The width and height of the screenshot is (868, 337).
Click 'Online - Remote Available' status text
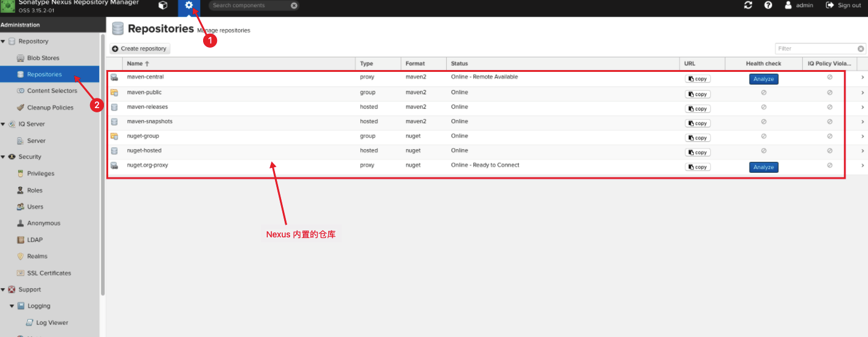pos(484,77)
